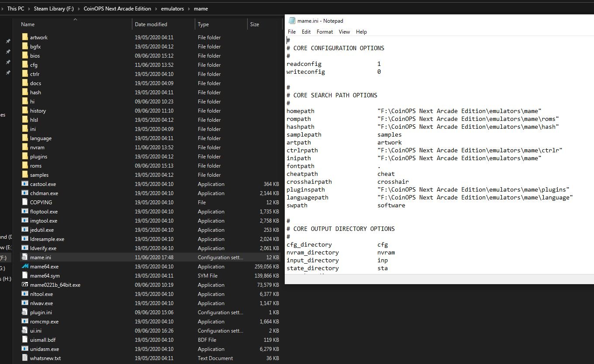594x364 pixels.
Task: Expand breadcrumb arrow after CoinOPS Next Arcade Edition
Action: click(x=155, y=8)
